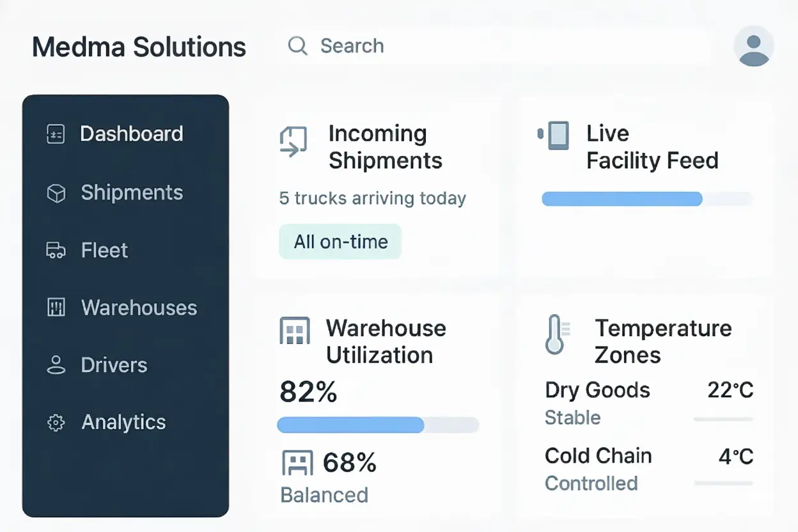Image resolution: width=798 pixels, height=532 pixels.
Task: Open the user profile avatar
Action: point(754,47)
